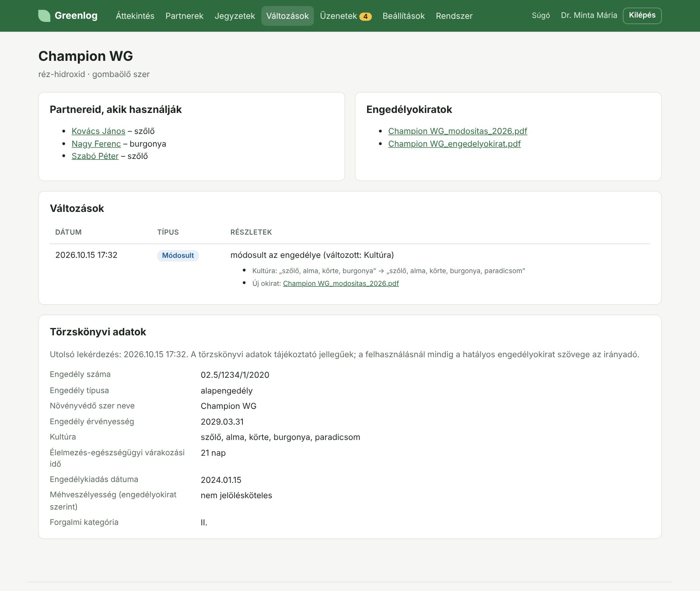700x591 pixels.
Task: Click the Törzskönyvi adatok section heading
Action: 98,332
